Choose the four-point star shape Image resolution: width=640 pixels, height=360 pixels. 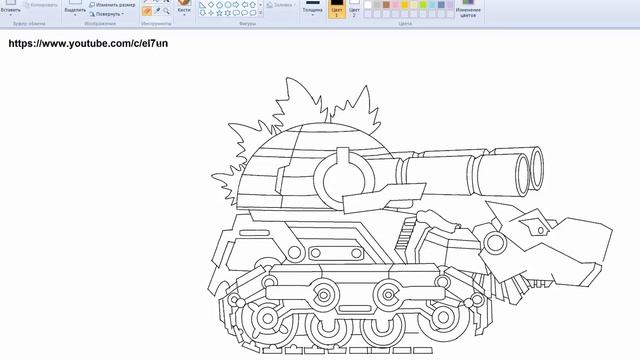tap(211, 13)
